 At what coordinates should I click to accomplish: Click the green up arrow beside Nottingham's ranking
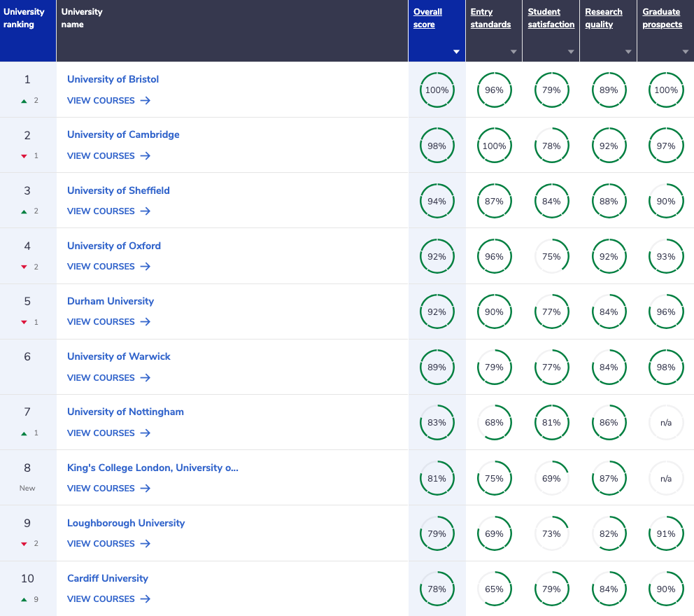coord(23,432)
